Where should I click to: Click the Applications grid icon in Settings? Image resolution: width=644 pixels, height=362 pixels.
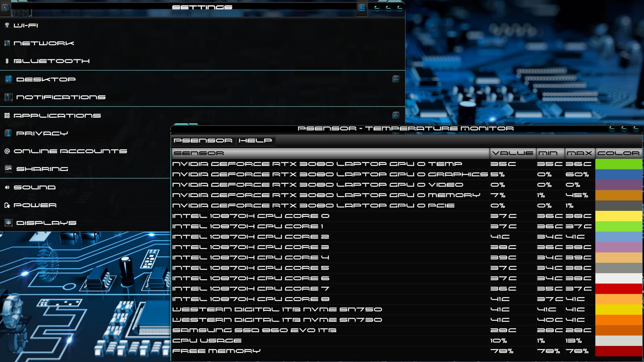click(x=7, y=116)
